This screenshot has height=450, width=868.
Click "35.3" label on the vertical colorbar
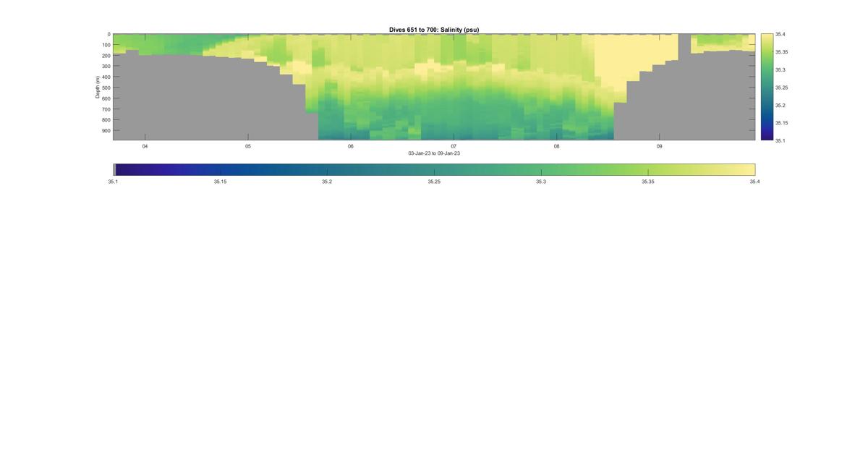(780, 70)
